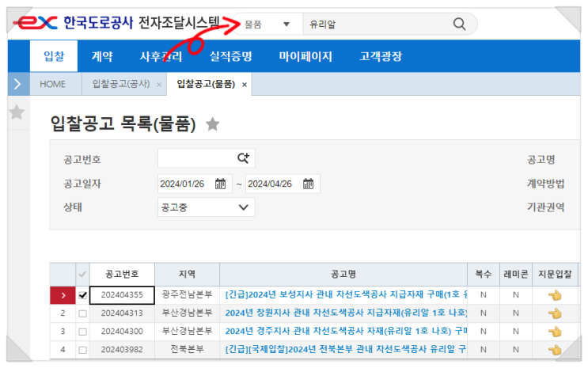
Task: Expand the left side panel chevron
Action: (x=17, y=84)
